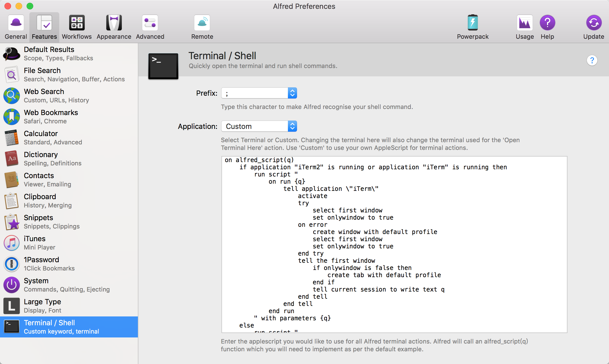Viewport: 609px width, 364px height.
Task: Click 'Safari, Chrome' subtitle
Action: click(45, 121)
